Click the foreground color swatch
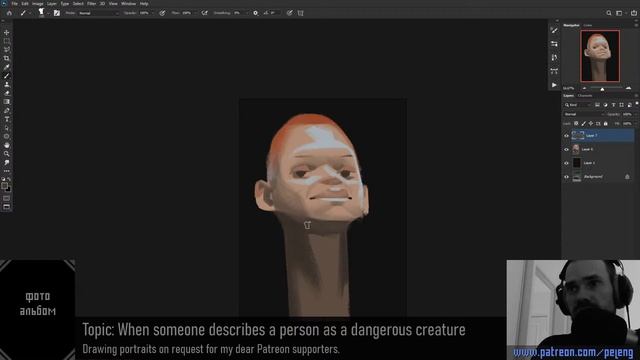The height and width of the screenshot is (360, 640). [4, 186]
